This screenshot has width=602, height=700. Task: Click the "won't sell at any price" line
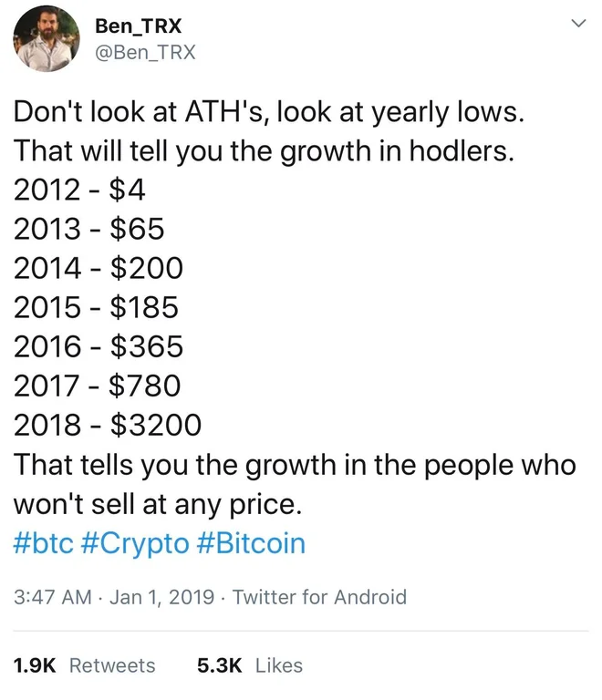coord(158,504)
